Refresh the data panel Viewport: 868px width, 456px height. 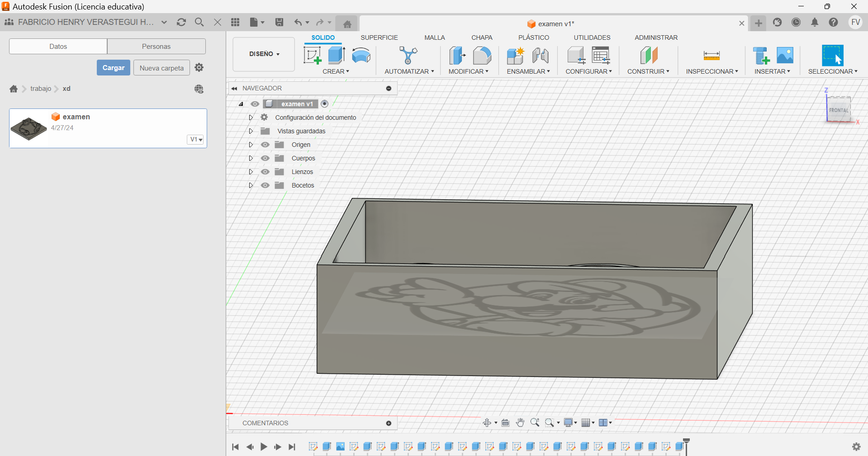click(x=181, y=22)
